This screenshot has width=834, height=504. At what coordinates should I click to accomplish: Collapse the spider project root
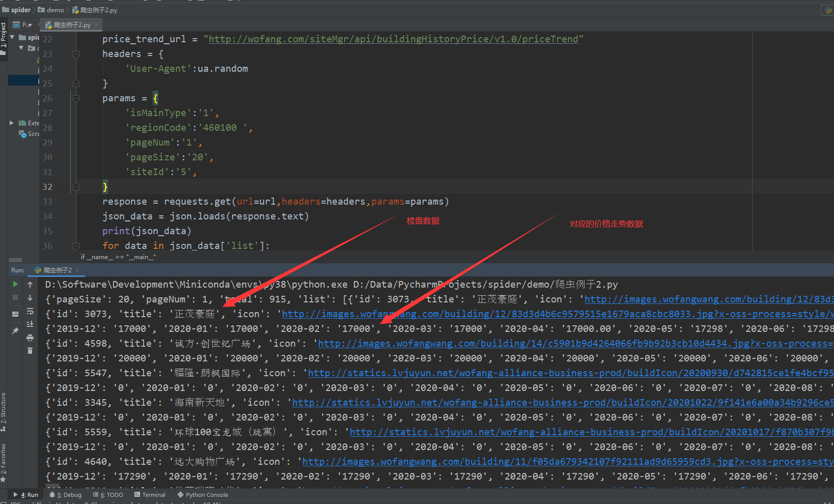point(12,37)
